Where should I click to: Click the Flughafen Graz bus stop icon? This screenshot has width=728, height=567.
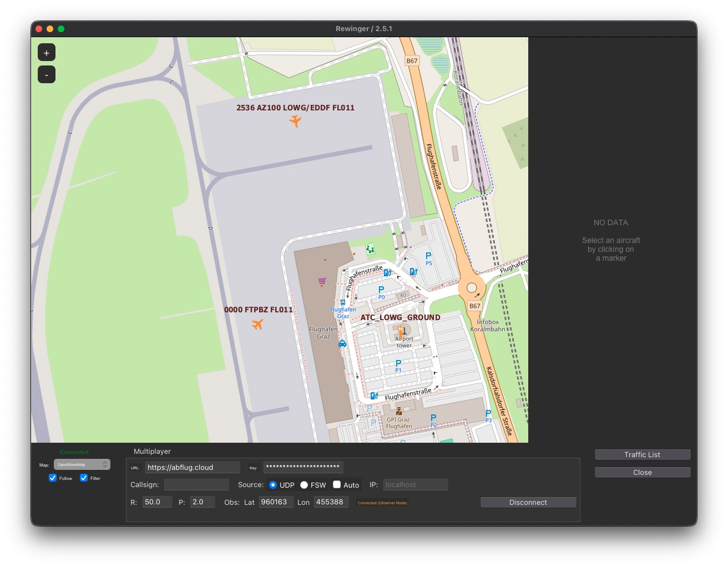pos(342,302)
